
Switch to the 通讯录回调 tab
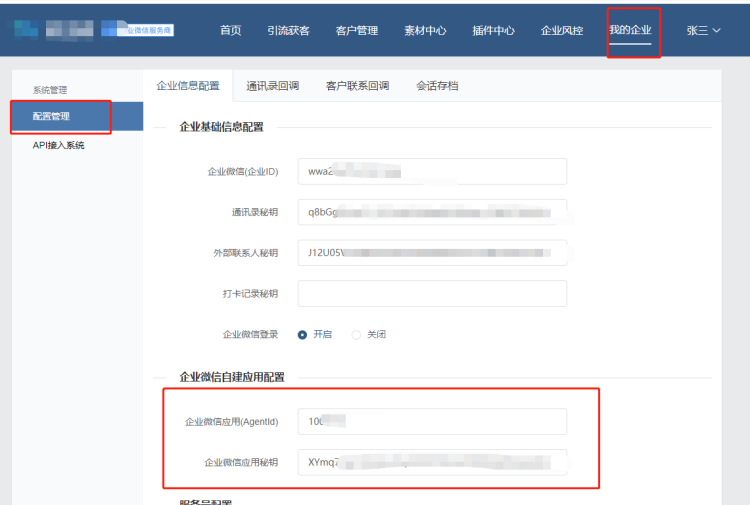point(272,86)
